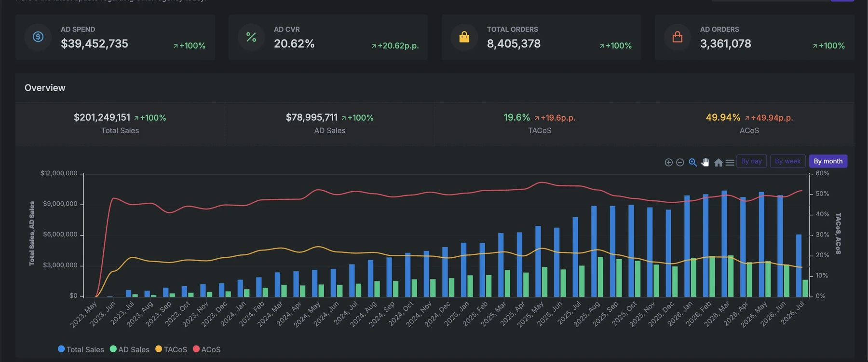Viewport: 868px width, 362px height.
Task: Activate the panning hand tool
Action: [x=705, y=163]
